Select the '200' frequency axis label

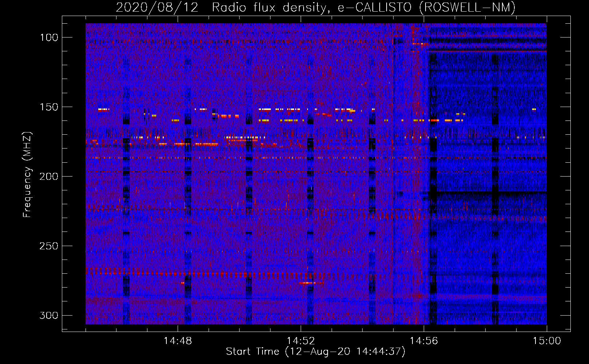[49, 177]
